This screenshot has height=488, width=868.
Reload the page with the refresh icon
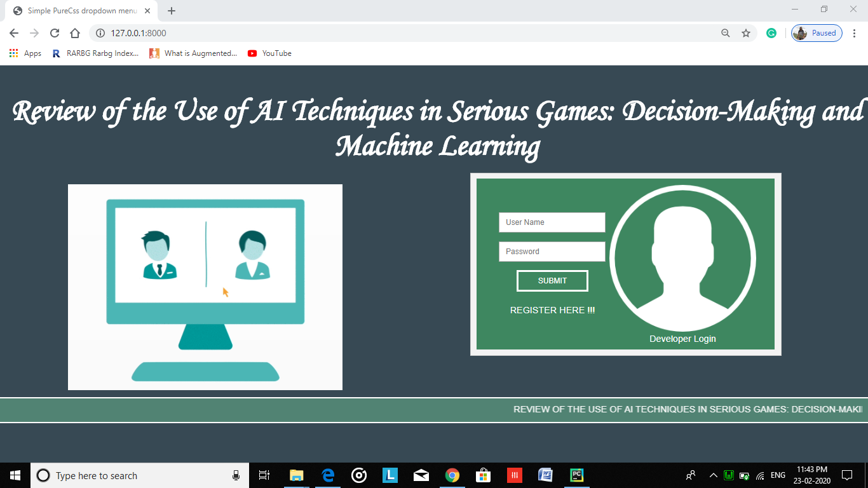55,33
